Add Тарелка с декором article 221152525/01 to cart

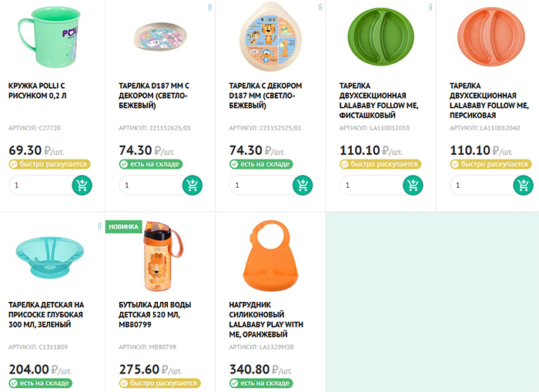(x=303, y=186)
